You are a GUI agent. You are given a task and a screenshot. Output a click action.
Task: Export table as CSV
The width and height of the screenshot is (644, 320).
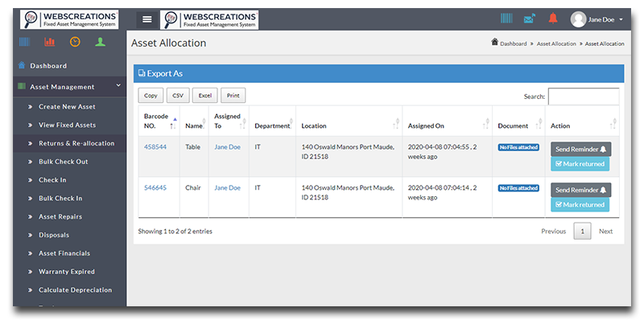coord(178,96)
